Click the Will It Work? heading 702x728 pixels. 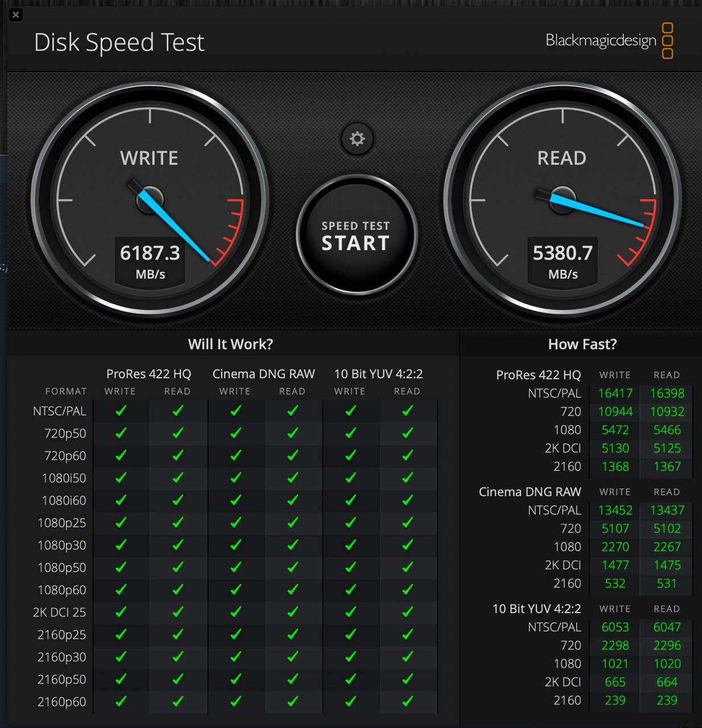230,344
